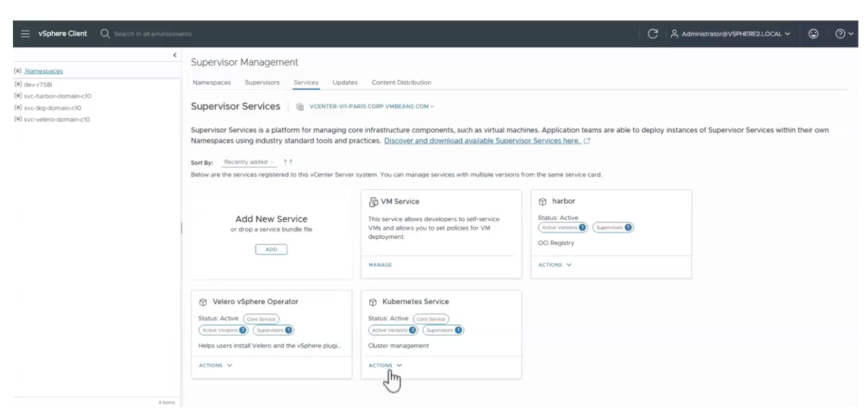The image size is (868, 411).
Task: Click the Supervisors badge on the harbor card
Action: (613, 228)
